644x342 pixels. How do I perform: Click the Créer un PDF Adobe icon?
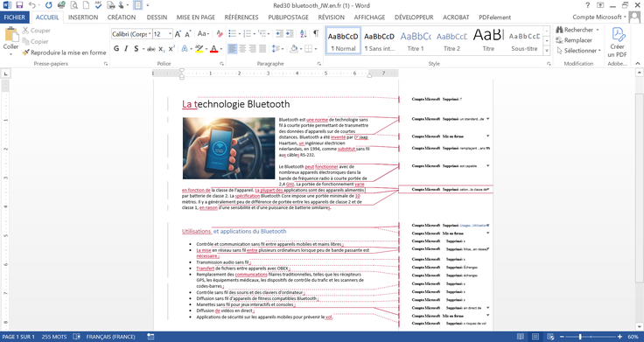(x=617, y=42)
